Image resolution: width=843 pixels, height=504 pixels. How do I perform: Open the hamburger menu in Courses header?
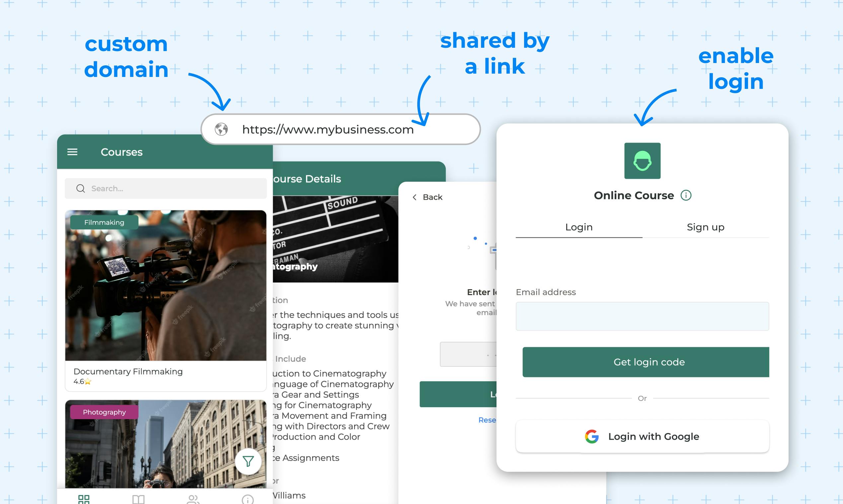pyautogui.click(x=72, y=152)
